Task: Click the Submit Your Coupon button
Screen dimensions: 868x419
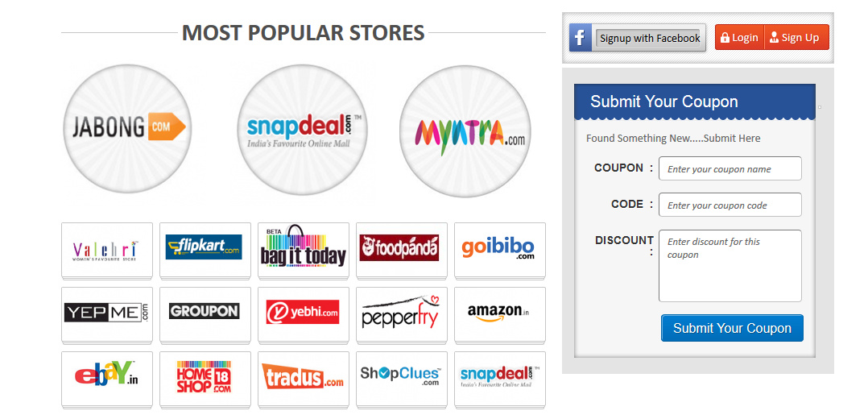Action: click(x=732, y=328)
